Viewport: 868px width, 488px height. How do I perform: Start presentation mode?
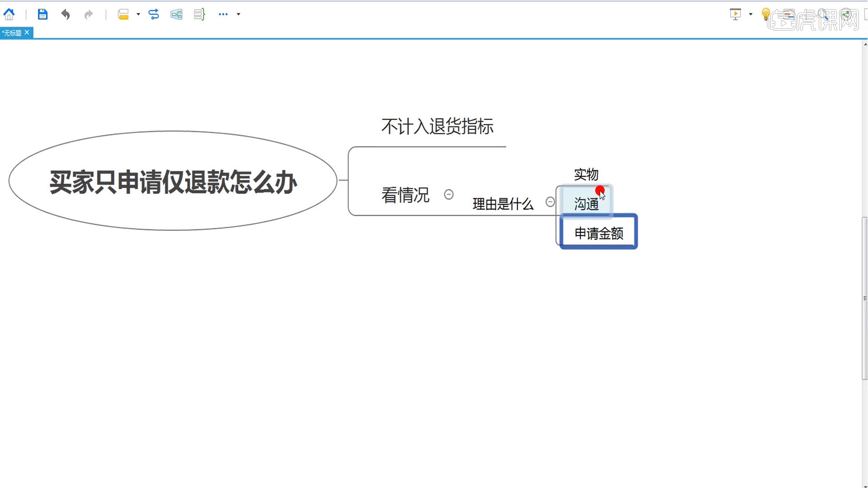736,14
